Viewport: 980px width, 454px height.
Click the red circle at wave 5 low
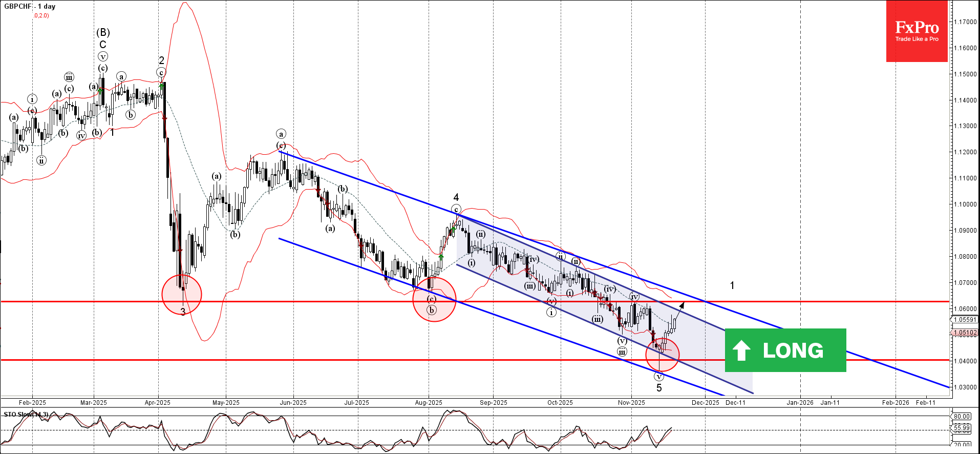pos(663,354)
